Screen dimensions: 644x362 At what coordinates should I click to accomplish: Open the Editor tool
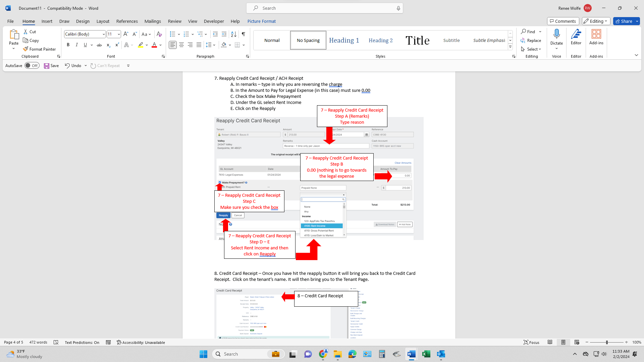[x=576, y=37]
